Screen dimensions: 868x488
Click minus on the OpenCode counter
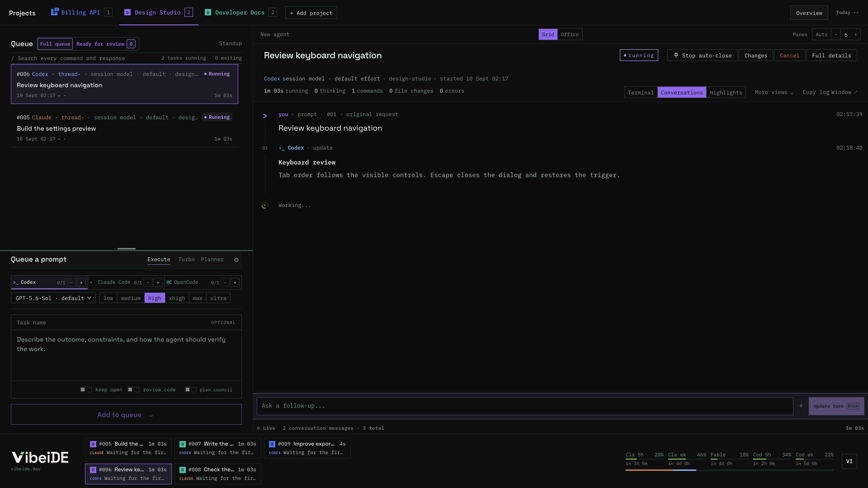pyautogui.click(x=225, y=283)
